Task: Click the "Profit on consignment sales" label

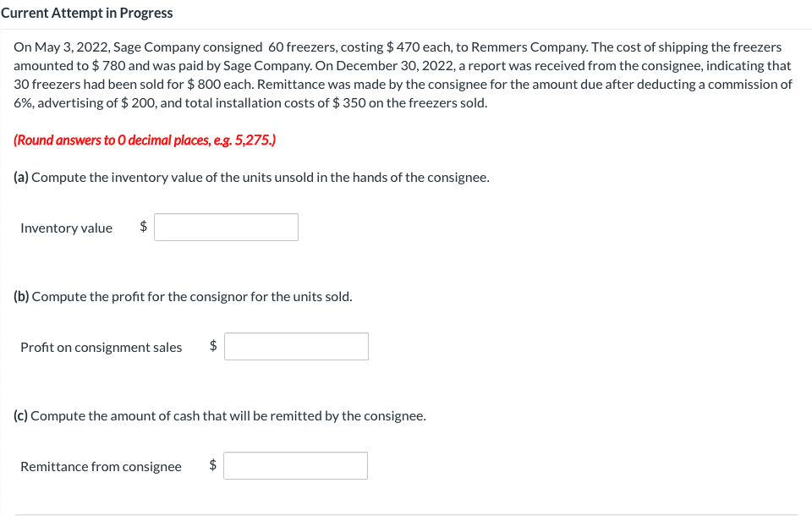Action: [101, 347]
